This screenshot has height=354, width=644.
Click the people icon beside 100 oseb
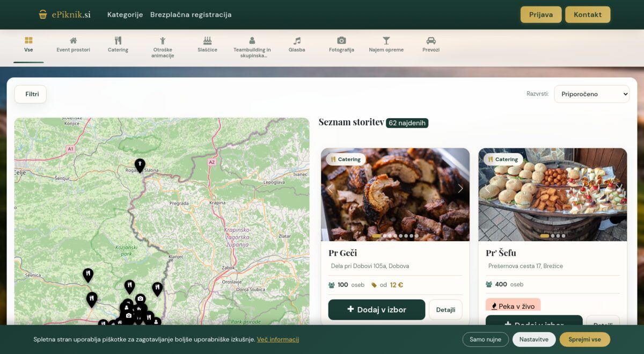[x=332, y=285]
